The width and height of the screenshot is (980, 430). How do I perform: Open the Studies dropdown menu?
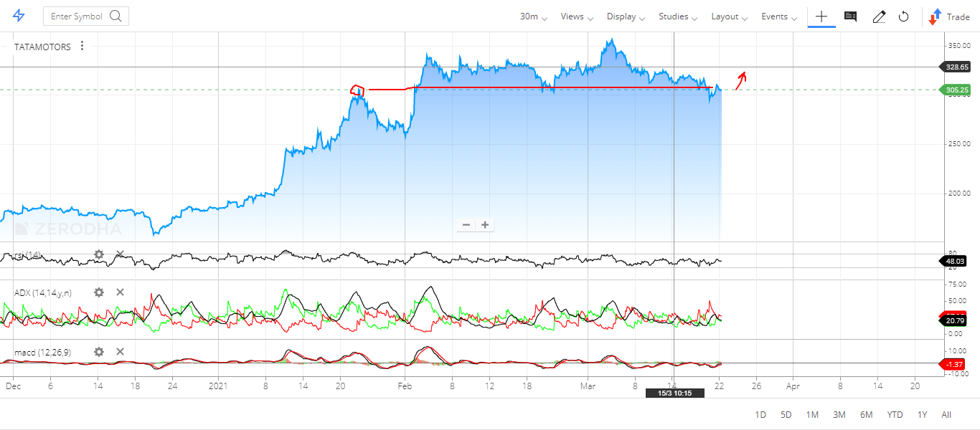tap(678, 16)
